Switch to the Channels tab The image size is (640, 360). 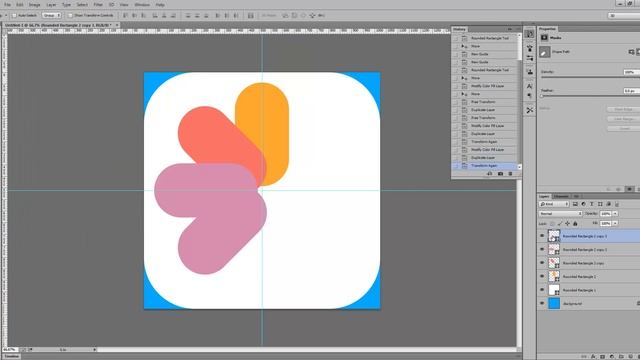pos(561,196)
